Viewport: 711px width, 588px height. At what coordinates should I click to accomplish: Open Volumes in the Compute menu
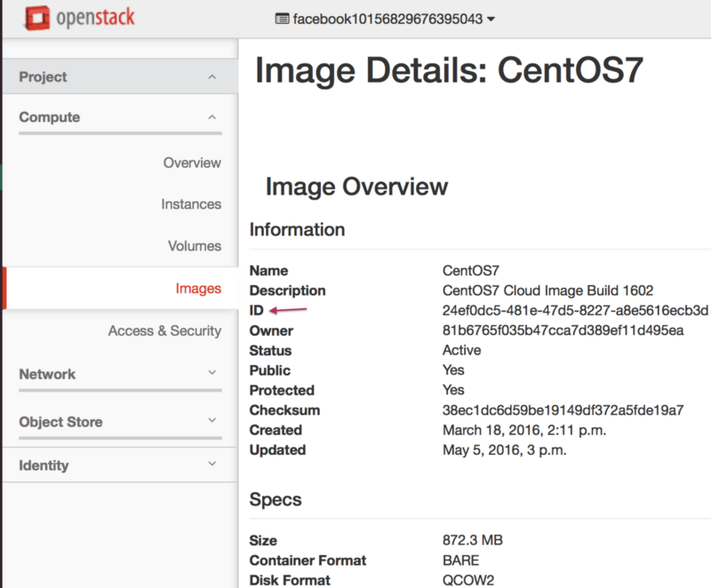[x=195, y=246]
